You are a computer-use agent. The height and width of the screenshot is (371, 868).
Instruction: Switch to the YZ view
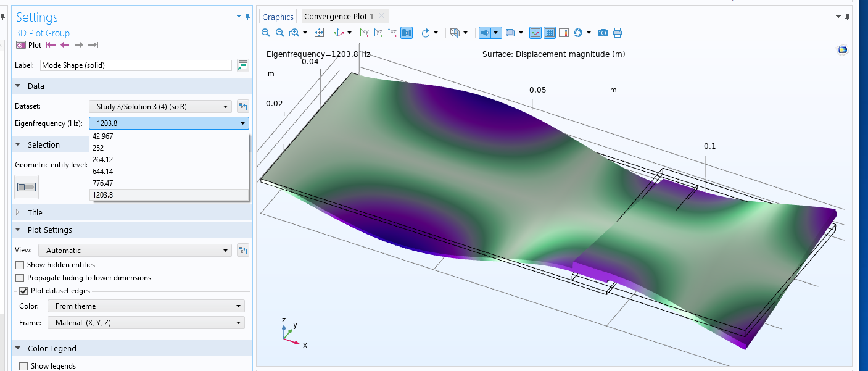click(x=378, y=33)
